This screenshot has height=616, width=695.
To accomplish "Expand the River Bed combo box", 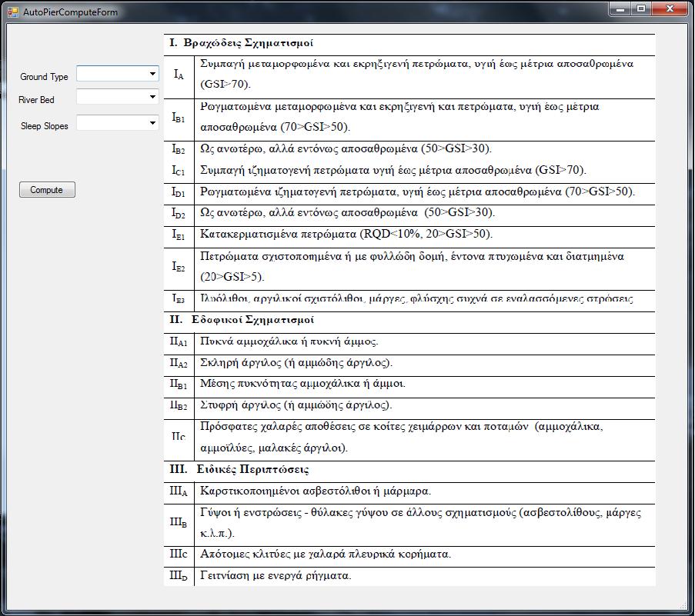I will click(x=118, y=97).
